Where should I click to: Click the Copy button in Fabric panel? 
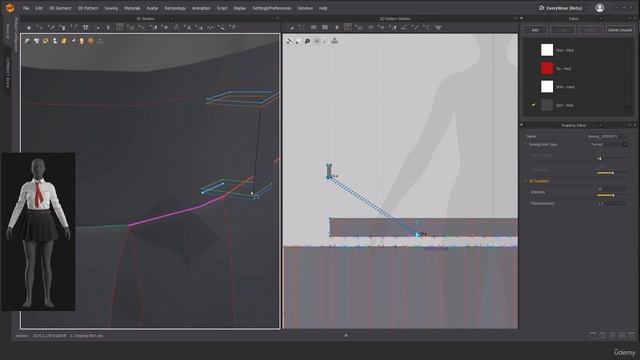562,30
